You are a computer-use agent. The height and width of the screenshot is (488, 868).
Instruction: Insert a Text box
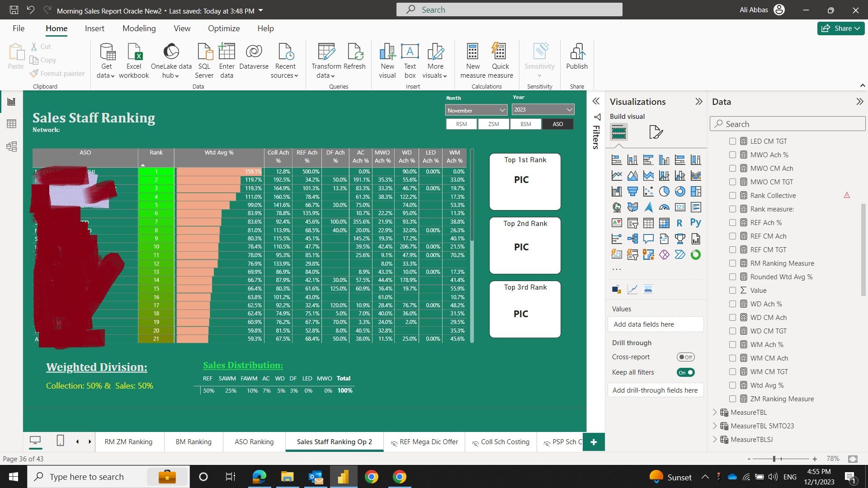[x=410, y=61]
